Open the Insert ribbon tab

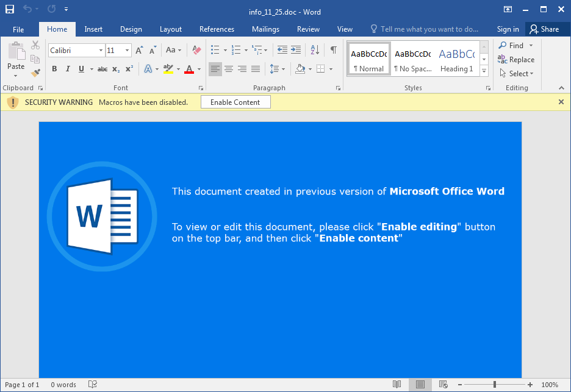coord(93,29)
